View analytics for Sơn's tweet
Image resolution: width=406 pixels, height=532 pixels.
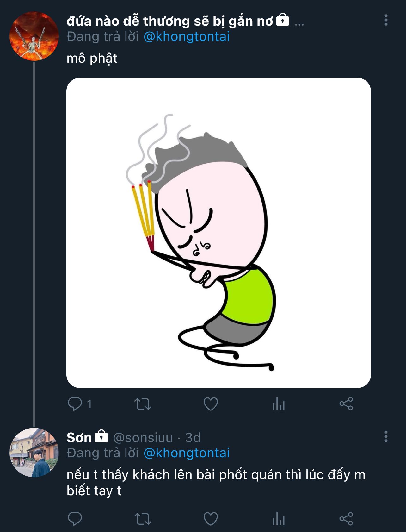click(279, 519)
